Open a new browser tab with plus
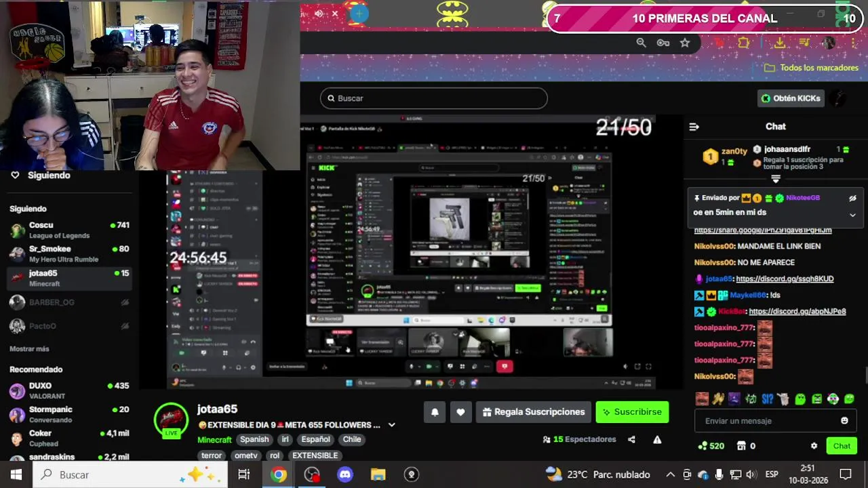This screenshot has height=488, width=868. tap(359, 14)
